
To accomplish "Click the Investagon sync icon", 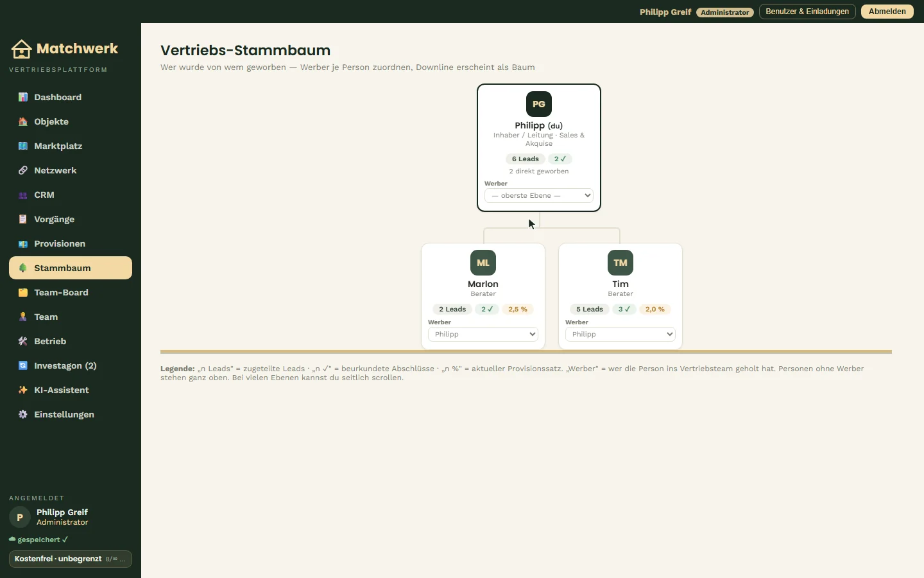I will pyautogui.click(x=23, y=365).
